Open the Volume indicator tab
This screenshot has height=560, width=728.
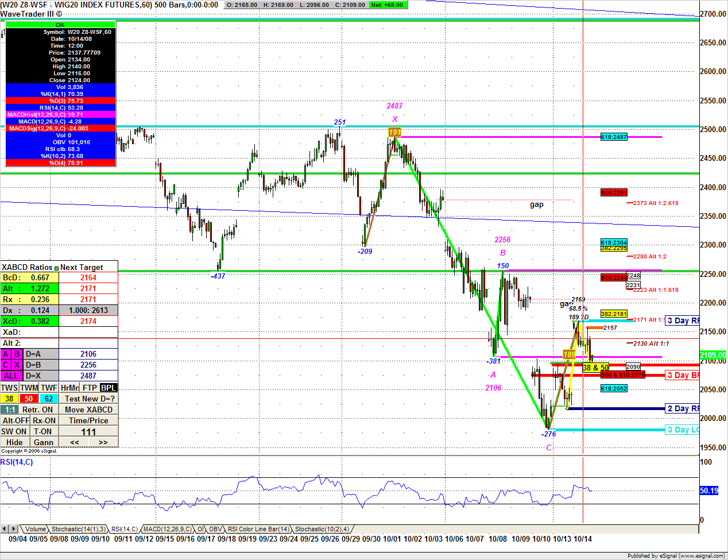click(x=35, y=529)
